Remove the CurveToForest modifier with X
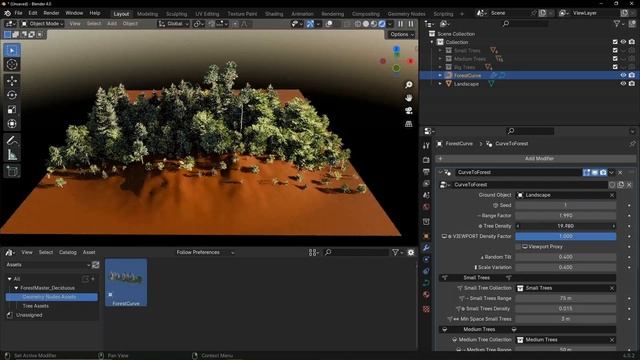 tap(620, 173)
